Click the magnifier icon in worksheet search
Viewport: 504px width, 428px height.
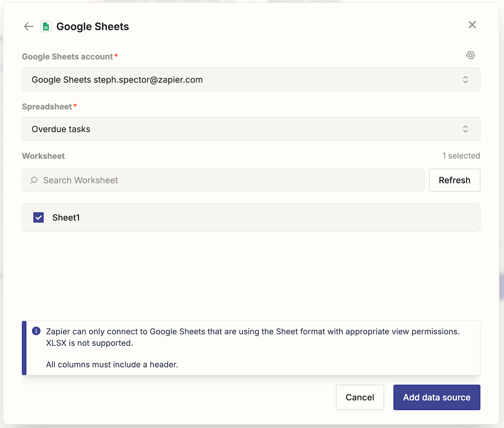coord(34,180)
